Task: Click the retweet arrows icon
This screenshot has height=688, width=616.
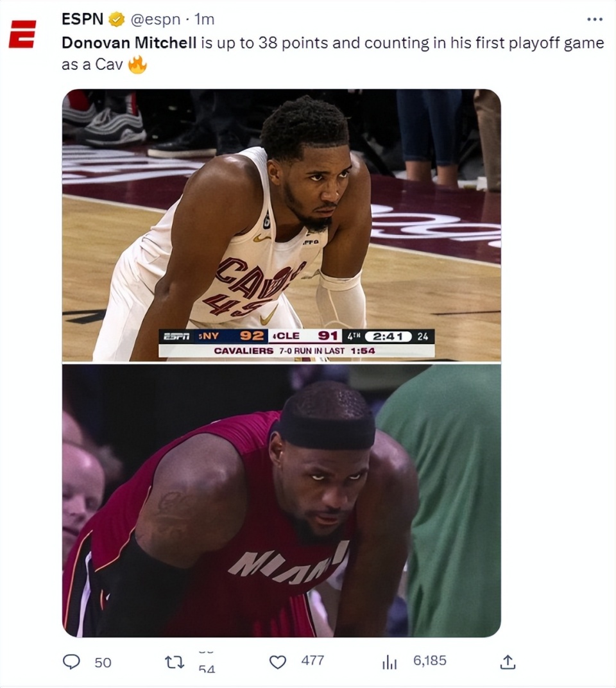Action: (174, 662)
